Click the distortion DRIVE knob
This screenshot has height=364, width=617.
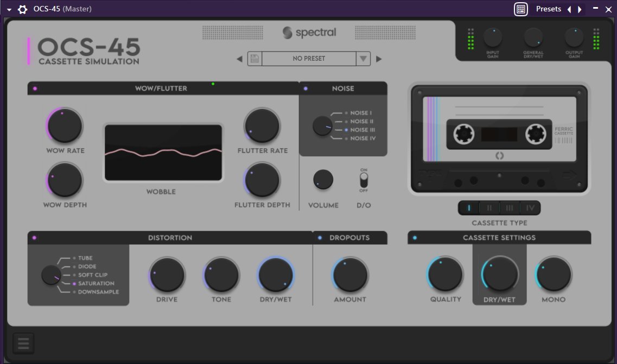(x=167, y=274)
